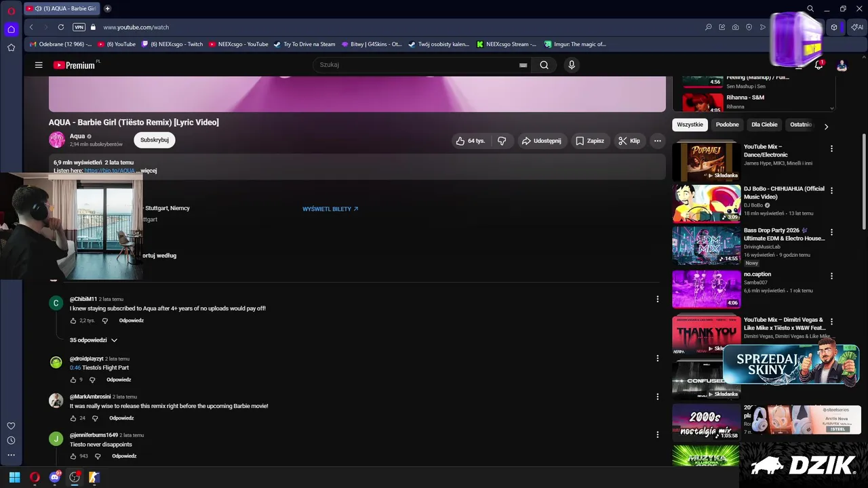This screenshot has width=868, height=488.
Task: Open Opera sidebar home icon
Action: point(11,29)
